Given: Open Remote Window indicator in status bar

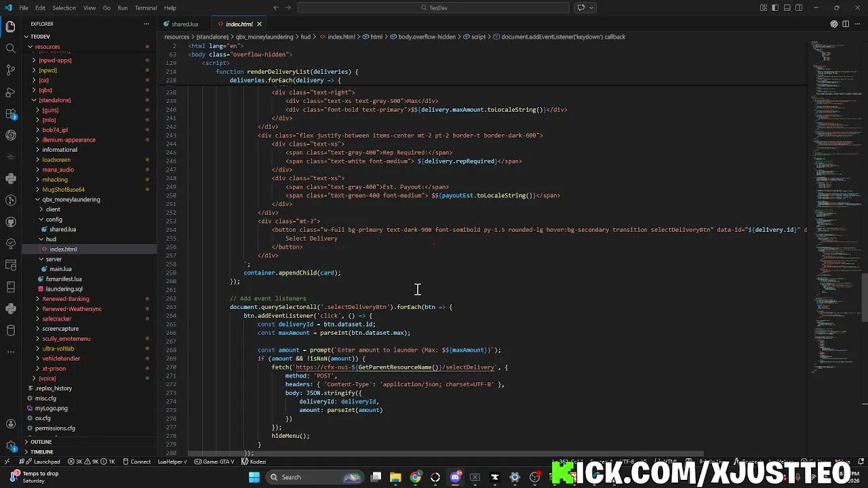Looking at the screenshot, I should (7, 462).
